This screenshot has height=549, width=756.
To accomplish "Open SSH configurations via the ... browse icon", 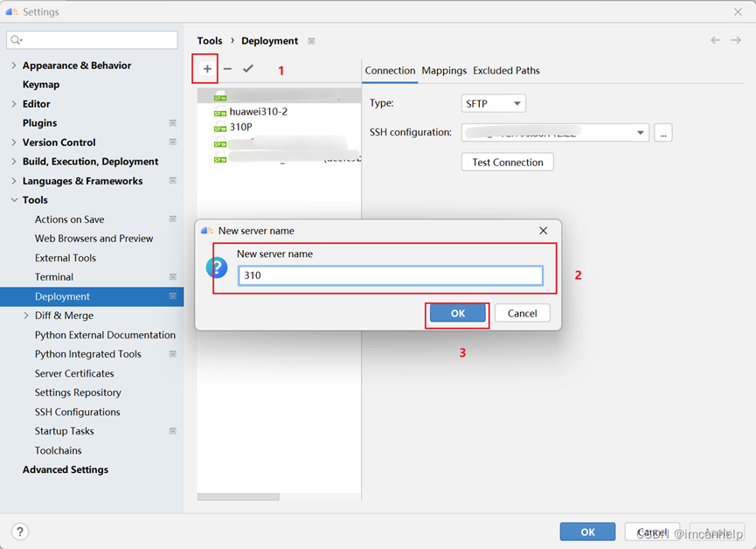I will coord(662,132).
